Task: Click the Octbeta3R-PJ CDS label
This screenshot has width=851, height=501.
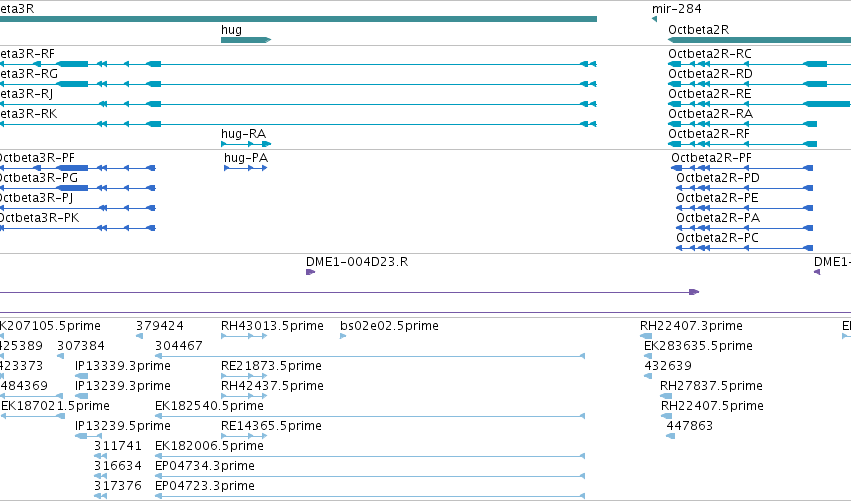Action: 36,198
